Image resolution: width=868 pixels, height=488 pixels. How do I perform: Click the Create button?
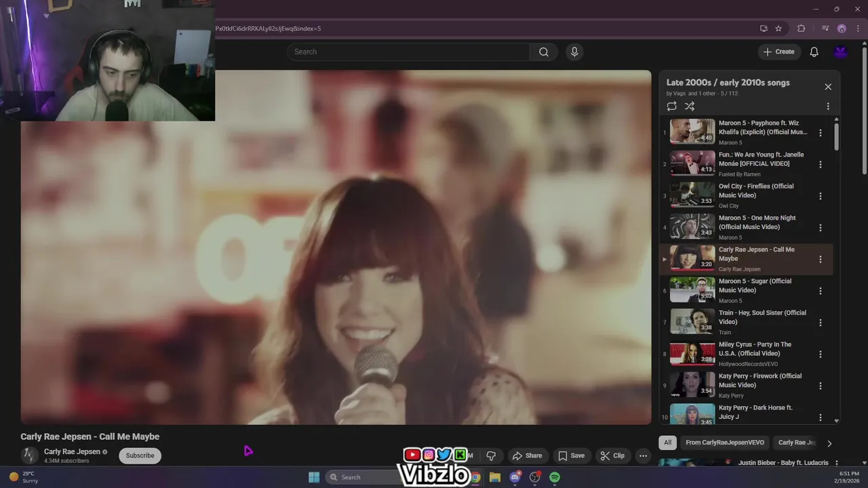778,52
